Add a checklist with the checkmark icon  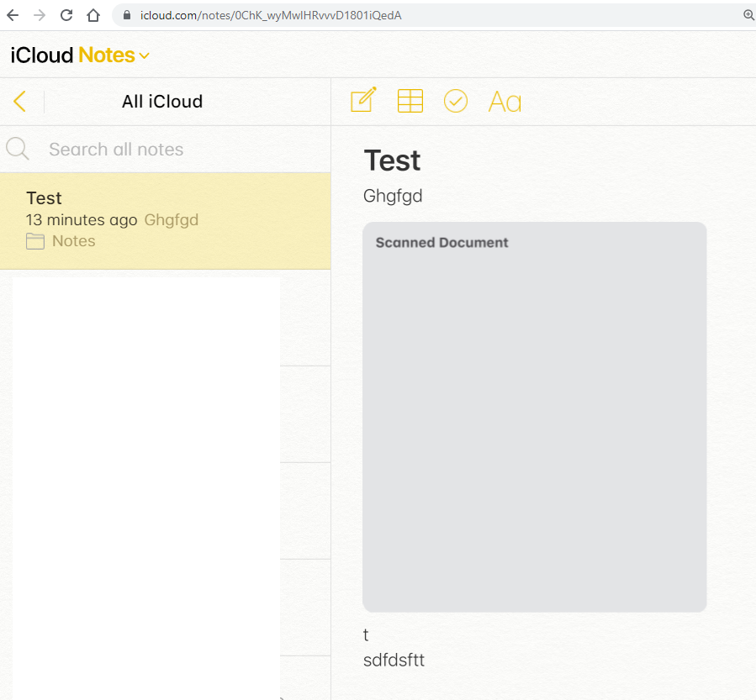coord(456,101)
